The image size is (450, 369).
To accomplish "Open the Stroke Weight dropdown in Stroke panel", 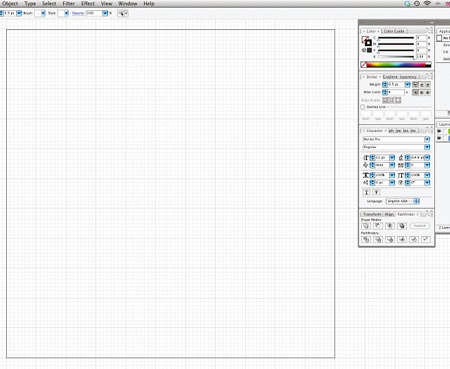I will [x=407, y=85].
